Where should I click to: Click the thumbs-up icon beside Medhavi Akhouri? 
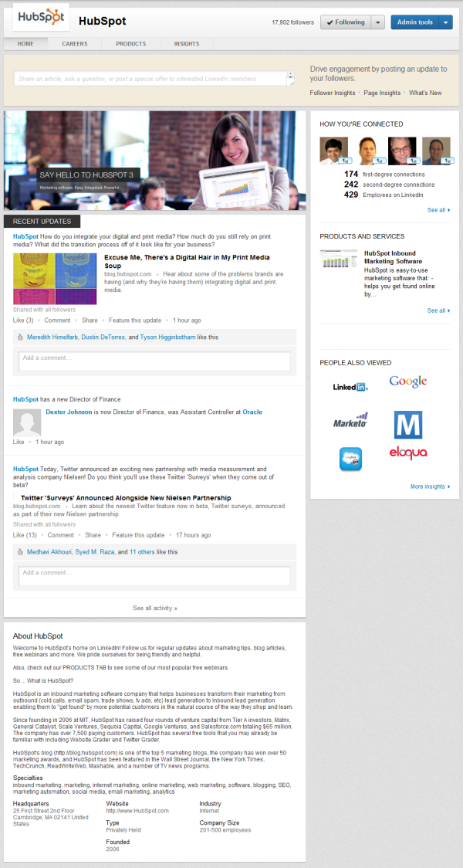[20, 552]
